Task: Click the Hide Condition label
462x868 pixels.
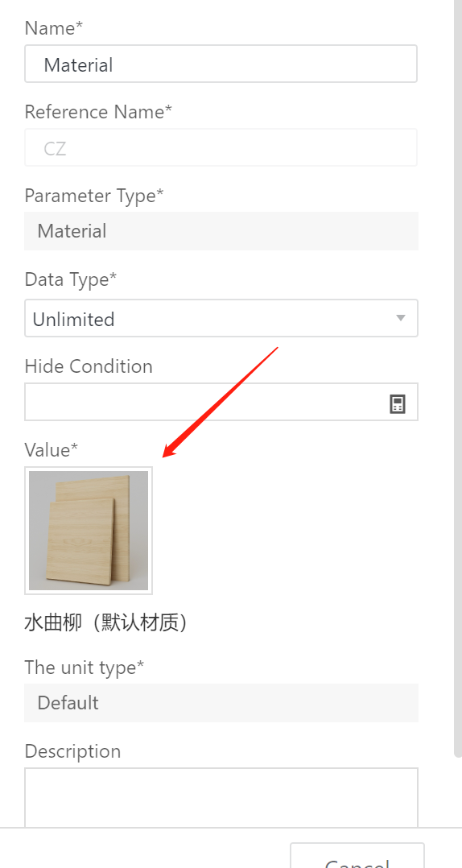Action: point(89,366)
